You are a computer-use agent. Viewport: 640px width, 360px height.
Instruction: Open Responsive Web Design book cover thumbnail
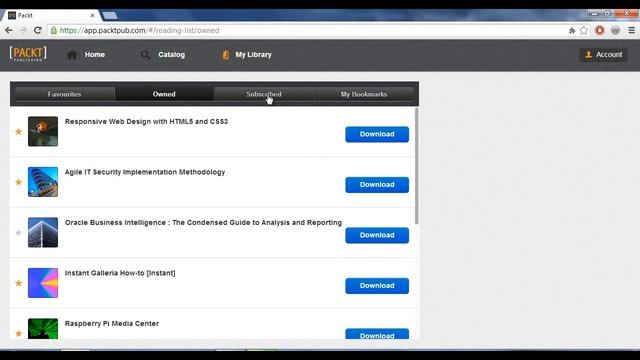pyautogui.click(x=43, y=131)
